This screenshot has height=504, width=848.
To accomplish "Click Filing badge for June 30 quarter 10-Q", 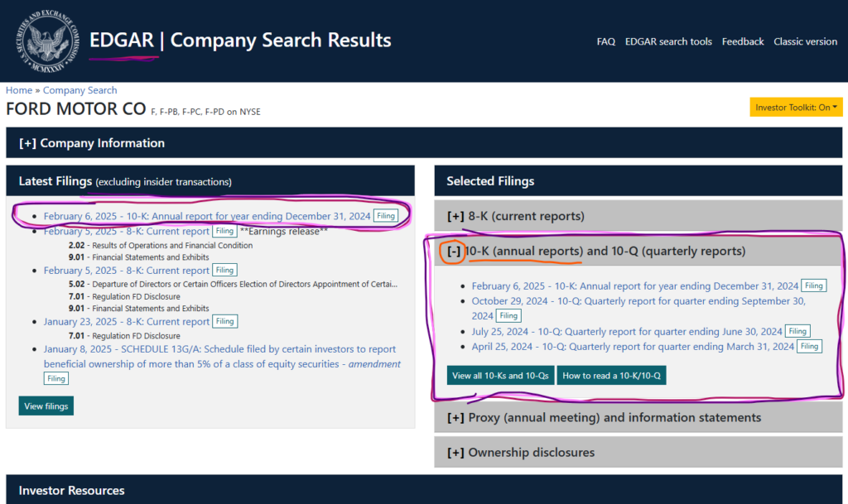I will coord(797,331).
